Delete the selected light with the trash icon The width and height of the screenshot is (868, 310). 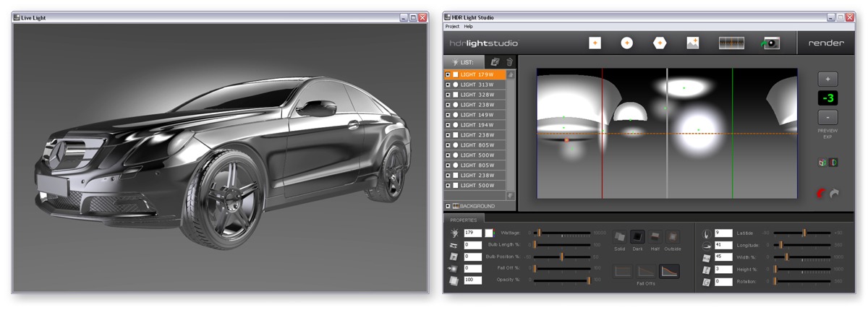click(510, 63)
